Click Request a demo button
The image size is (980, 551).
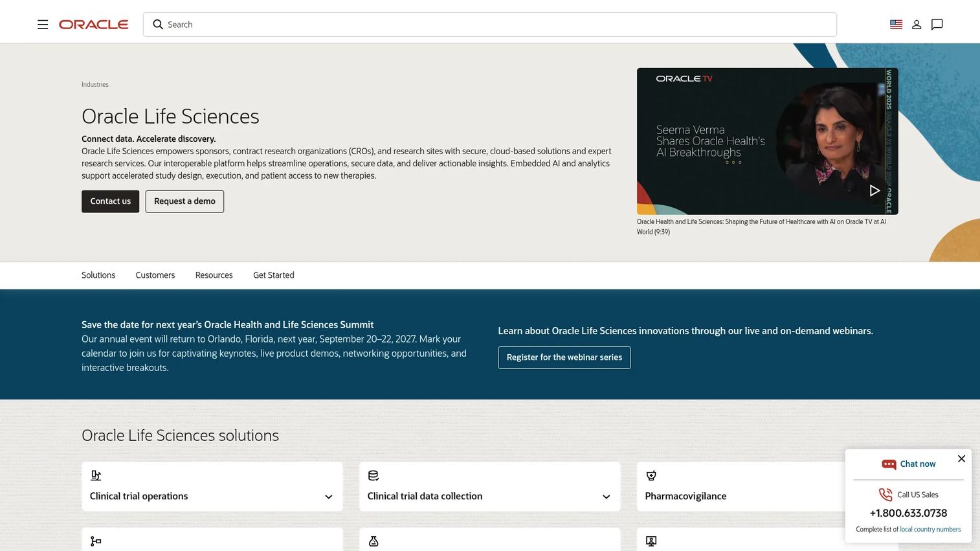click(184, 201)
